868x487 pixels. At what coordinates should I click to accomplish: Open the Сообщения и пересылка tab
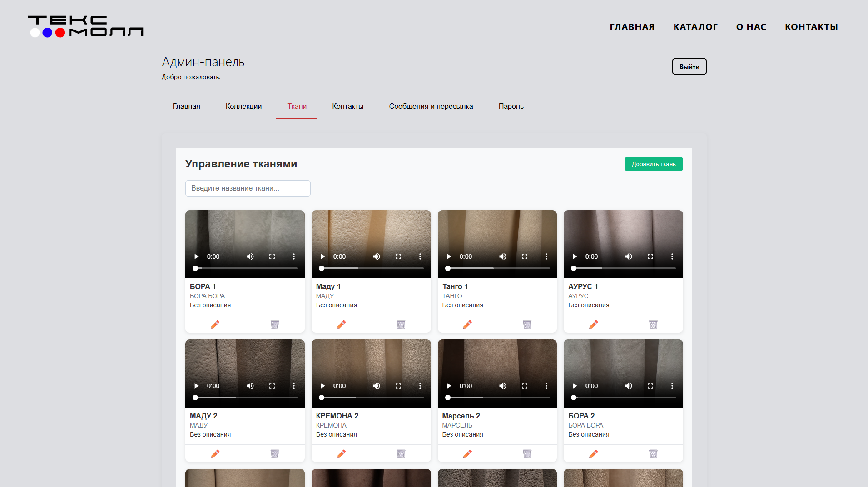[431, 106]
